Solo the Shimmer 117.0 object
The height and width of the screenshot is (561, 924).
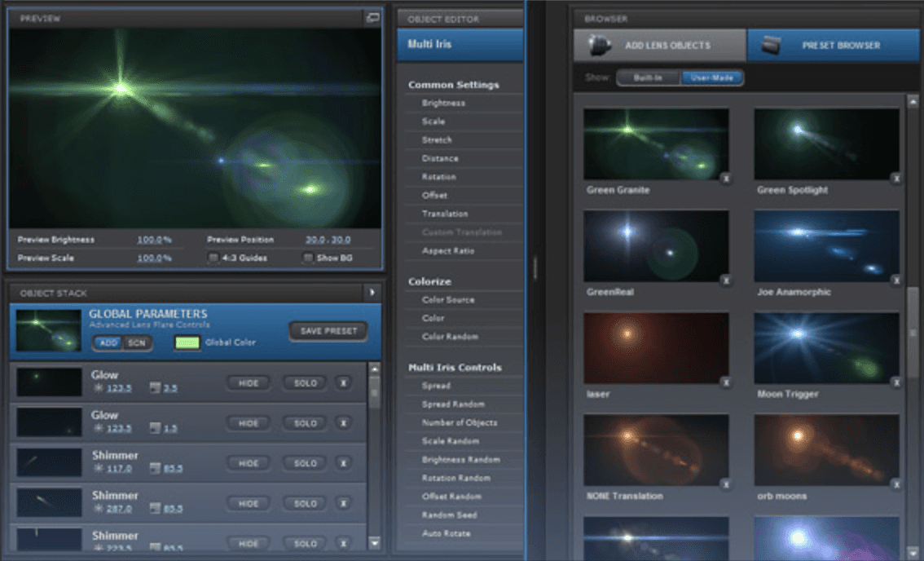point(306,464)
